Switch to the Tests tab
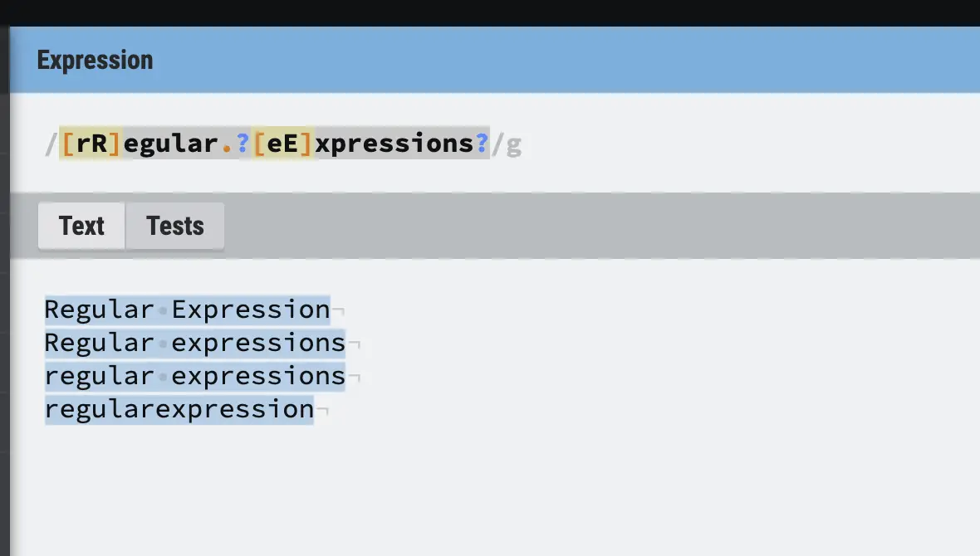 click(x=175, y=226)
